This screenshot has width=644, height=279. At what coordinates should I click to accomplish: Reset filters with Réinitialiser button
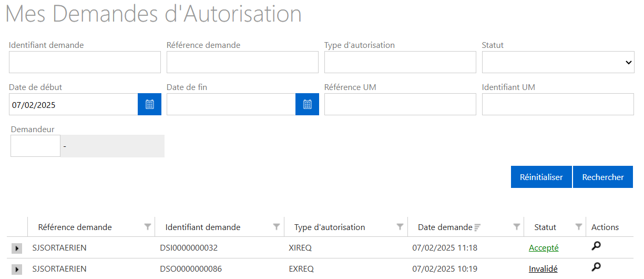[x=541, y=177]
